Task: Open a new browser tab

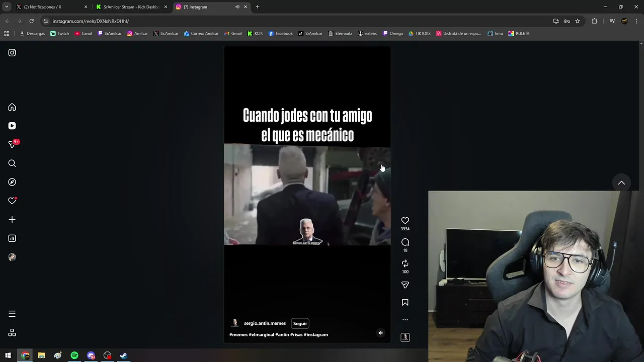Action: tap(257, 7)
